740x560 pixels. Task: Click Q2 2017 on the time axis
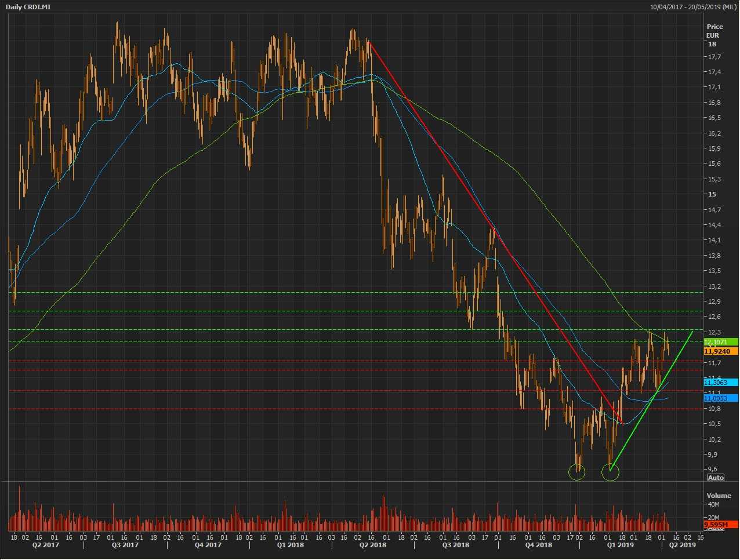pyautogui.click(x=45, y=545)
